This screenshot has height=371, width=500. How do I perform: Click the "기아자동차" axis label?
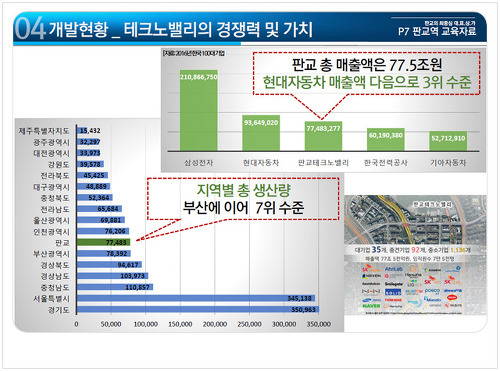448,163
